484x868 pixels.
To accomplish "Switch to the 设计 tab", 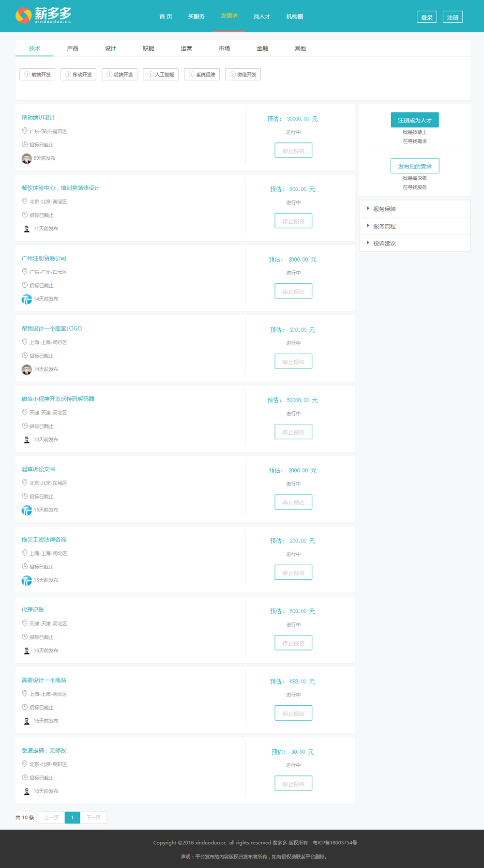I will [110, 48].
